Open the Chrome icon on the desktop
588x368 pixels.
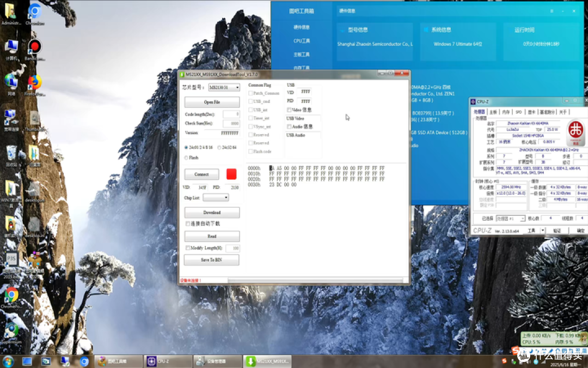tap(11, 295)
